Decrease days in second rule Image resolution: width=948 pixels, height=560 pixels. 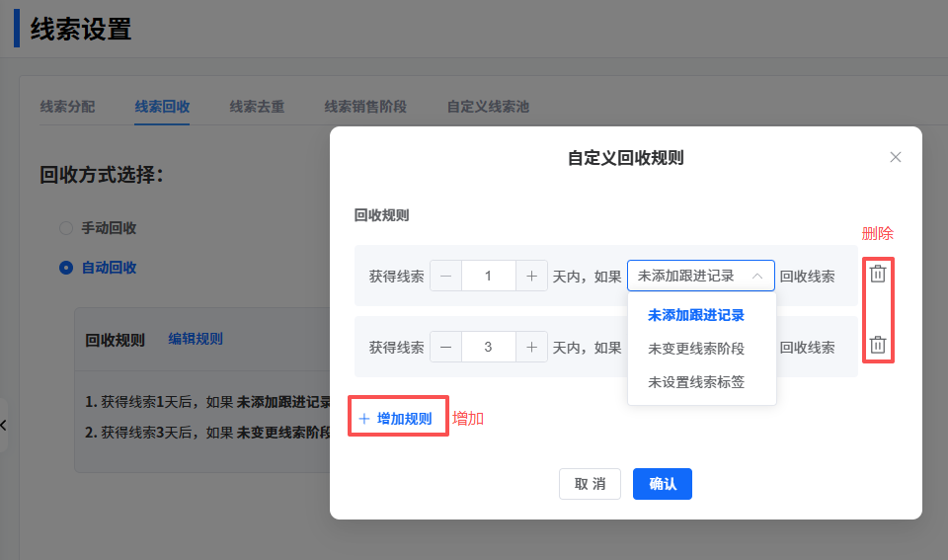445,348
